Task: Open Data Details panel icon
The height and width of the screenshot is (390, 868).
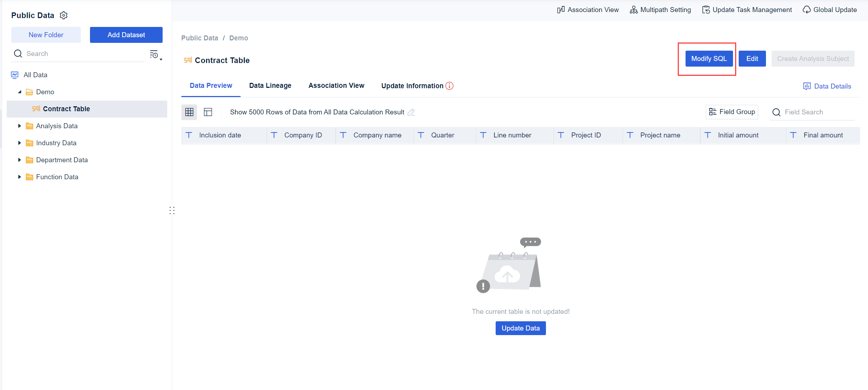Action: 807,86
